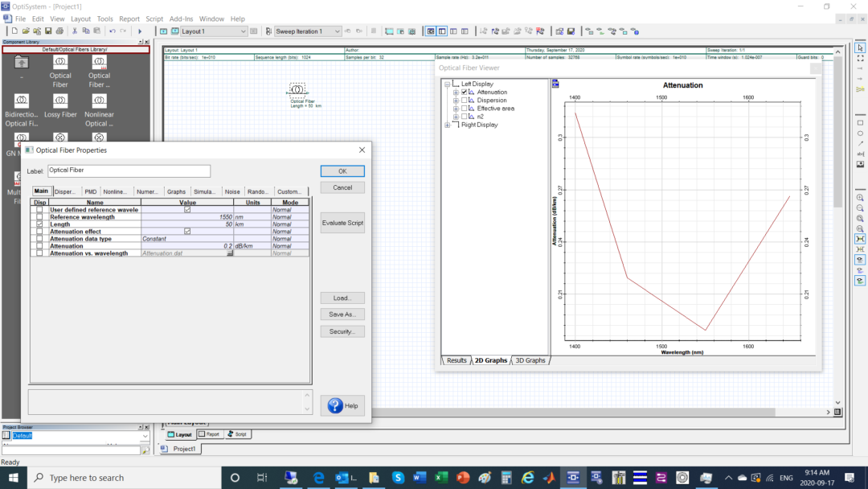Viewport: 868px width, 489px height.
Task: Open the Sweep Iteration 1 dropdown
Action: pos(338,31)
